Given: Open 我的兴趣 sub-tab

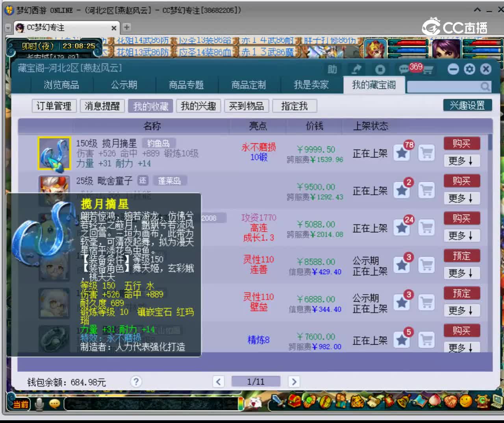Looking at the screenshot, I should pos(198,106).
